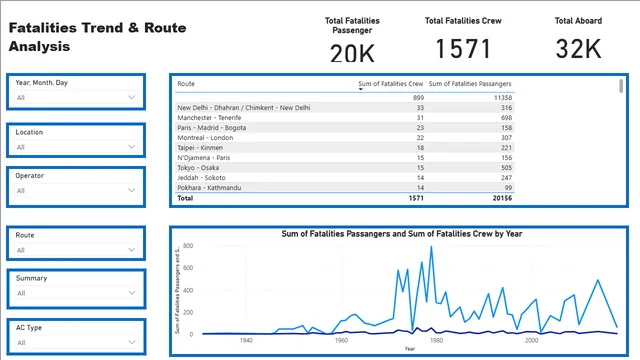
Task: Select the Pokhara - Kathmandu row
Action: (345, 188)
